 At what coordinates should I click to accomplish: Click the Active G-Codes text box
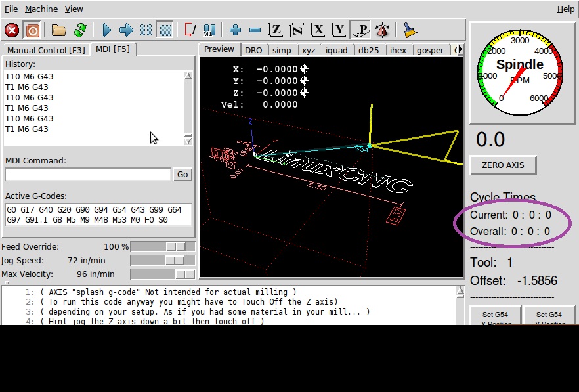tap(98, 215)
